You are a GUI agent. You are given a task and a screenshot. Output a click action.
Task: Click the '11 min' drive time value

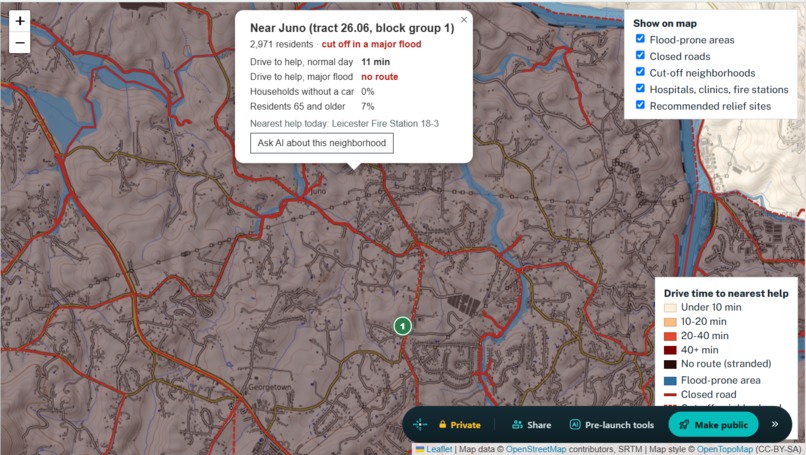click(375, 62)
